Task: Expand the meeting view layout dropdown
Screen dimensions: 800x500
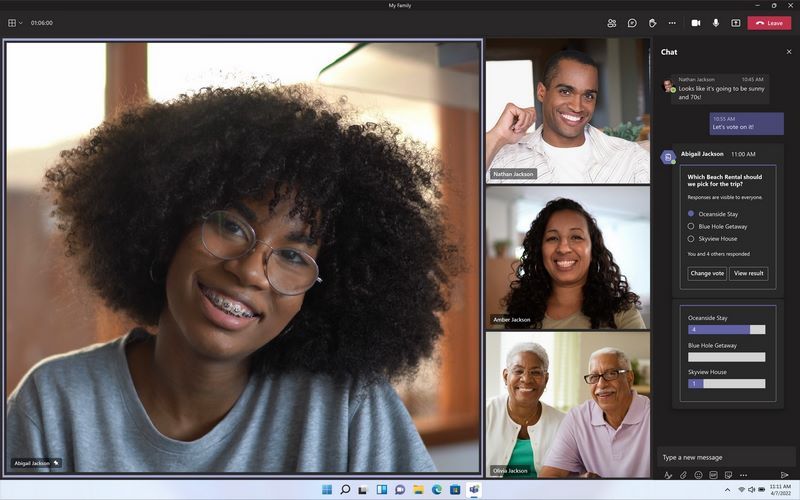Action: (14, 23)
